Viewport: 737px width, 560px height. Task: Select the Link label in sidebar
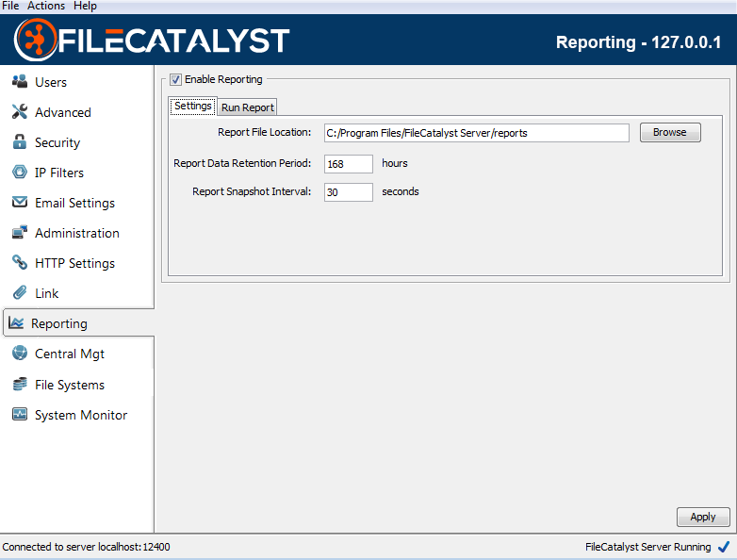(46, 293)
